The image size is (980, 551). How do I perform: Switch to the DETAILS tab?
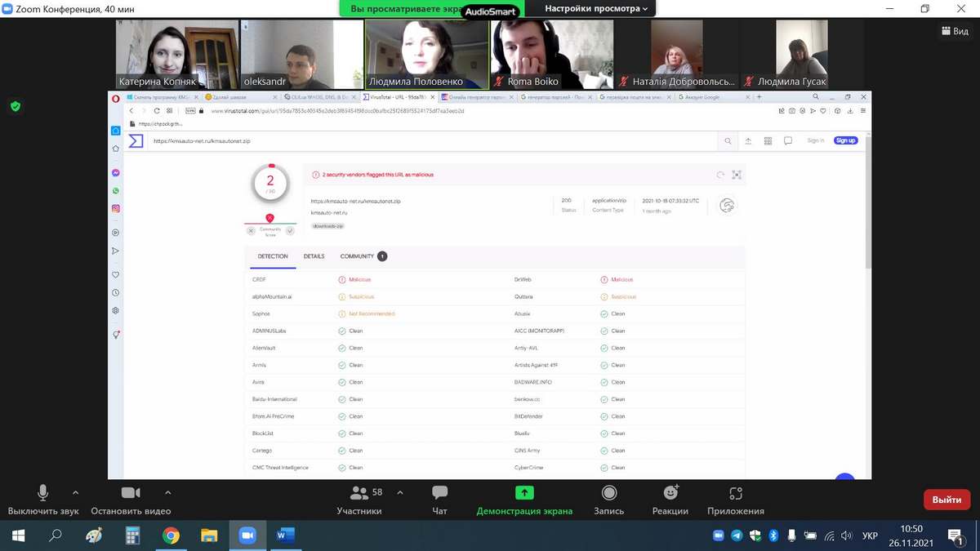pos(314,256)
